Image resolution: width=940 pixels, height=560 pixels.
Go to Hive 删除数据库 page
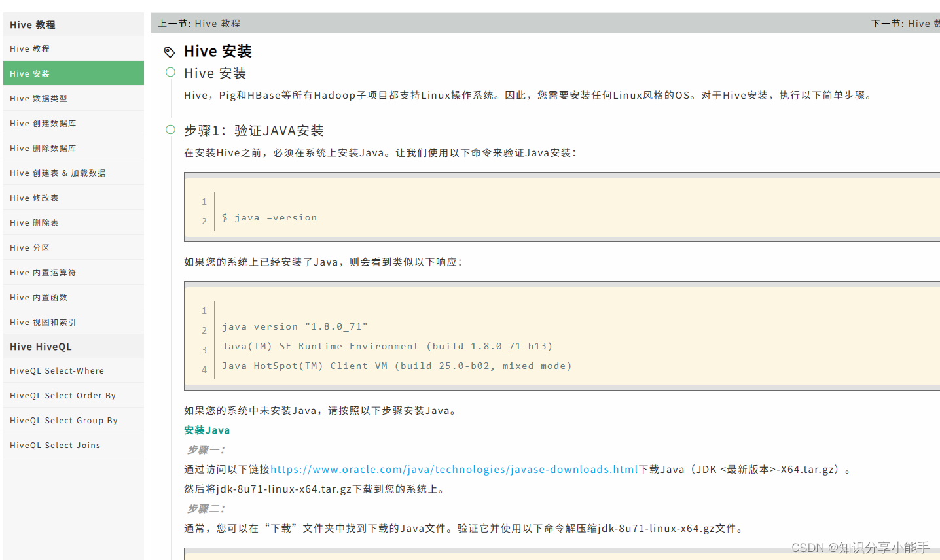[x=73, y=148]
